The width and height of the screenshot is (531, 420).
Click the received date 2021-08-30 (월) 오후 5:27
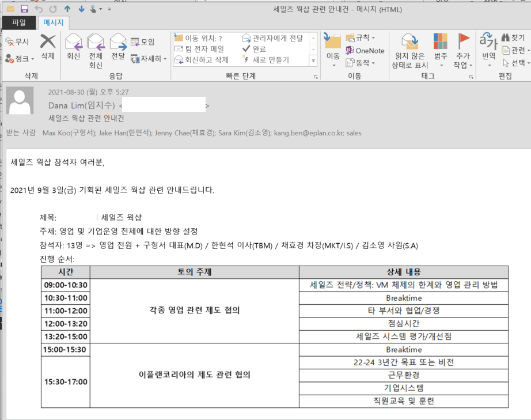click(x=88, y=92)
